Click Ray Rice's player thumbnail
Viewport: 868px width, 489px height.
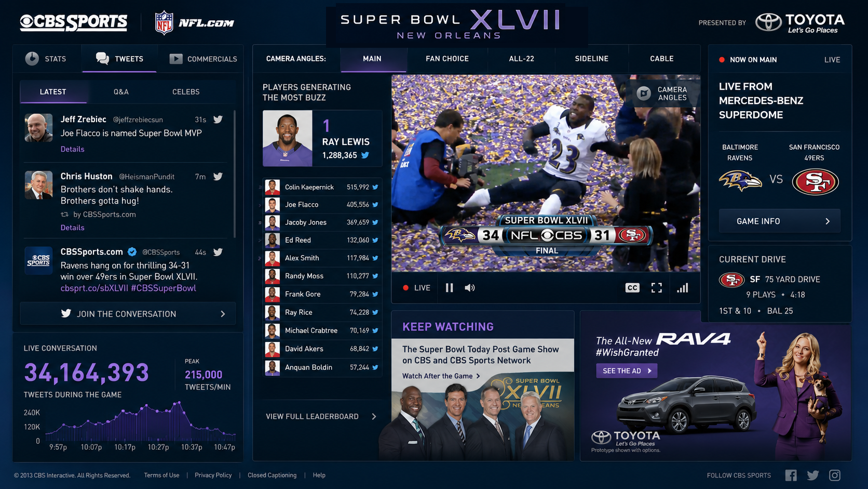pyautogui.click(x=273, y=312)
